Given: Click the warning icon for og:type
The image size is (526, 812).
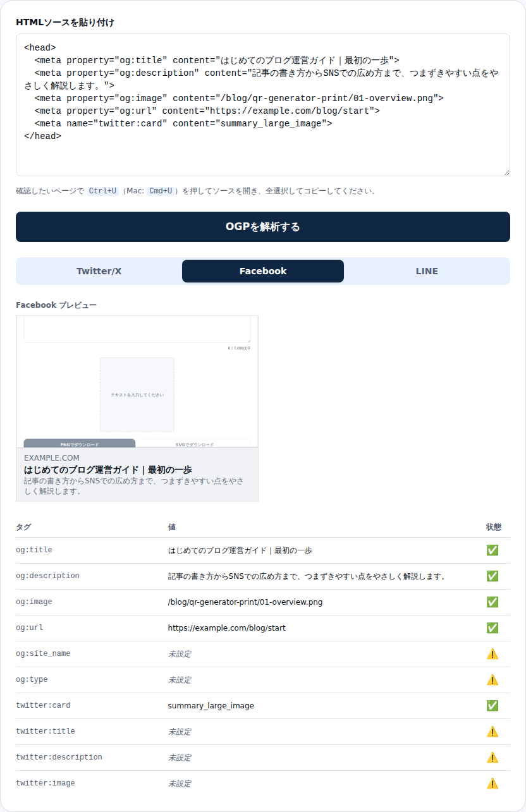Looking at the screenshot, I should coord(492,680).
